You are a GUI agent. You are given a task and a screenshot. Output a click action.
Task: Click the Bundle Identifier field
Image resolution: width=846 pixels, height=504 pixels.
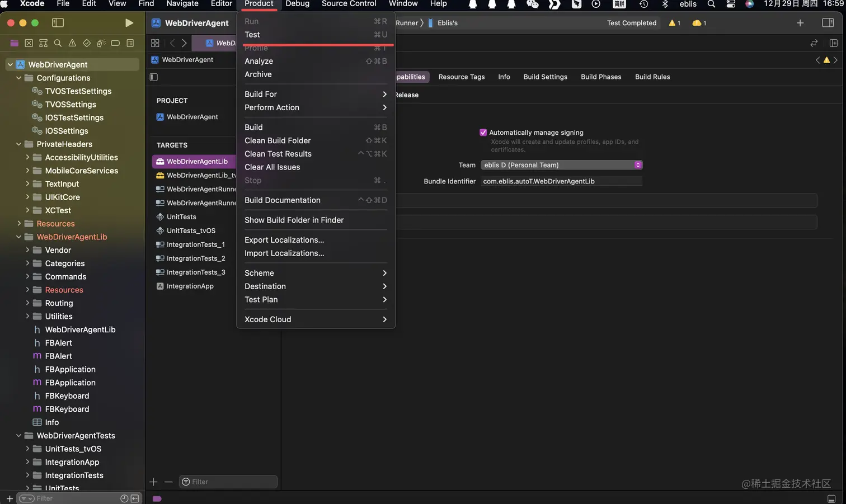pyautogui.click(x=562, y=181)
